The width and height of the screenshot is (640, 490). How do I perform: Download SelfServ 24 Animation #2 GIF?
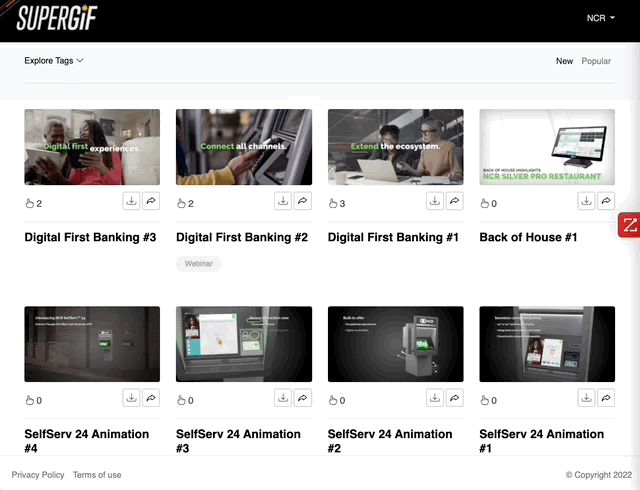pos(435,398)
